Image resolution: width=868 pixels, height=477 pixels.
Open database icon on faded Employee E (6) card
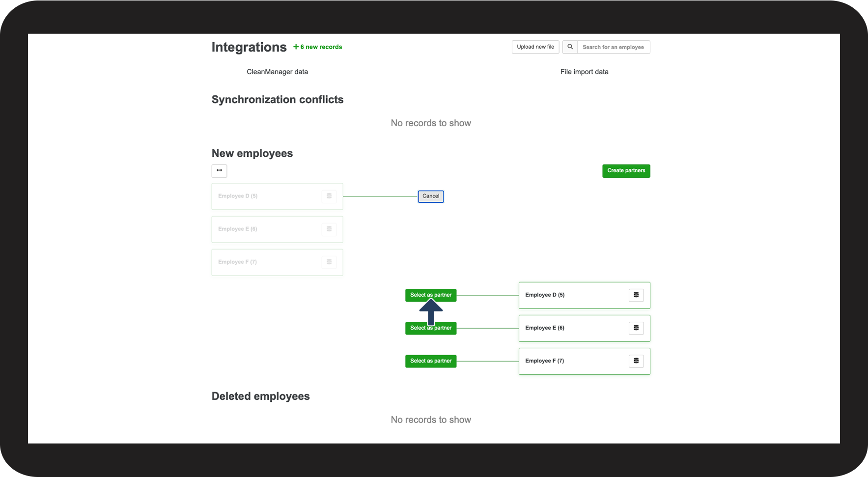(x=329, y=229)
